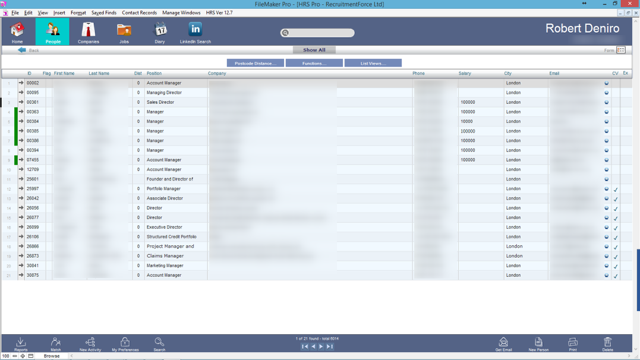
Task: Open the Reports icon in bottom bar
Action: (21, 342)
